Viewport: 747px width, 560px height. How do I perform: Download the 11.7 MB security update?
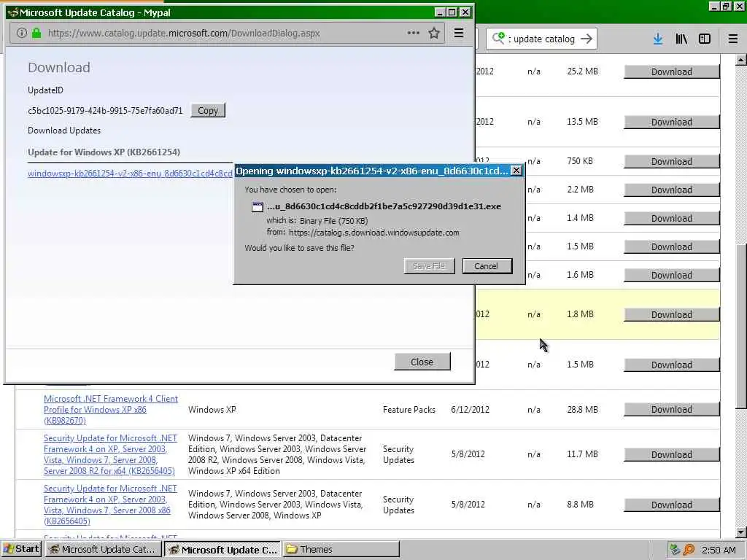coord(671,455)
